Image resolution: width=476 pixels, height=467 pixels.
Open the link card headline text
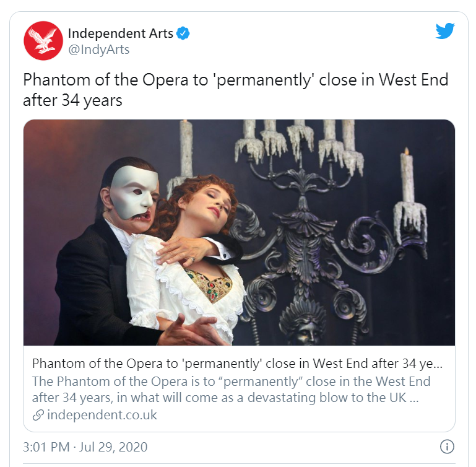click(237, 364)
